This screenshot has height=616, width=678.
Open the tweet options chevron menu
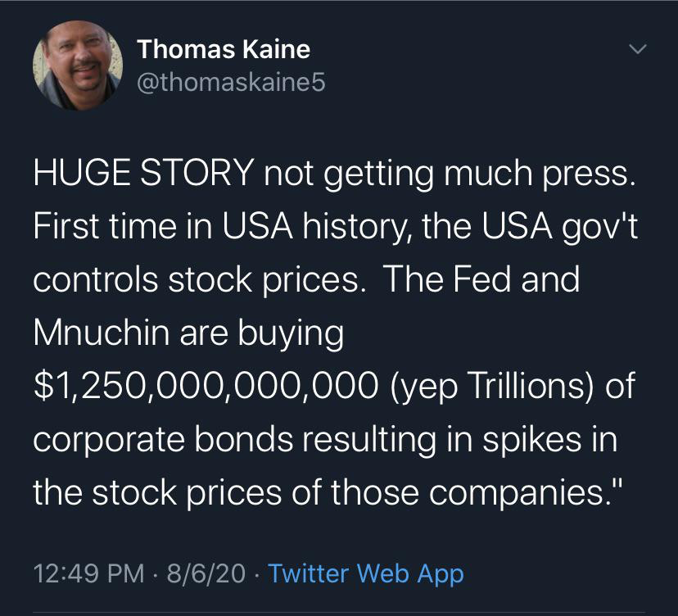point(636,50)
